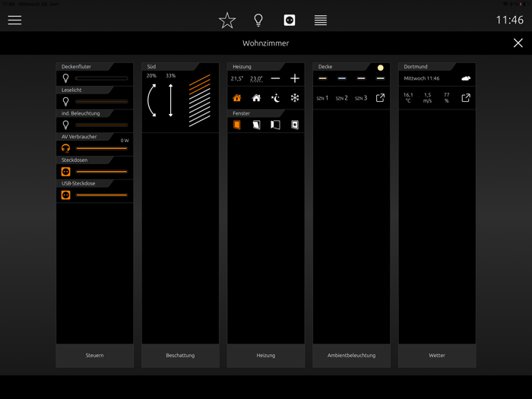This screenshot has height=399, width=532.
Task: Select the socket outlet view
Action: tap(290, 21)
